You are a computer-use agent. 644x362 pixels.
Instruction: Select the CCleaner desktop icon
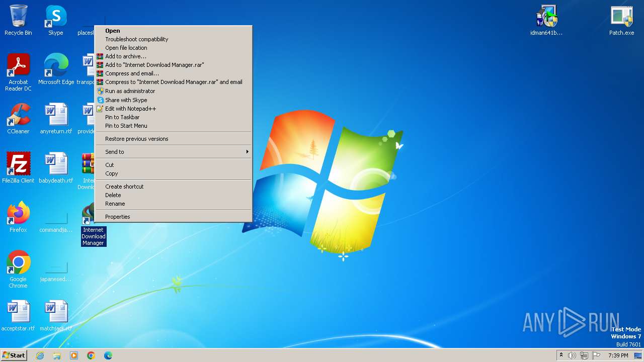point(18,118)
